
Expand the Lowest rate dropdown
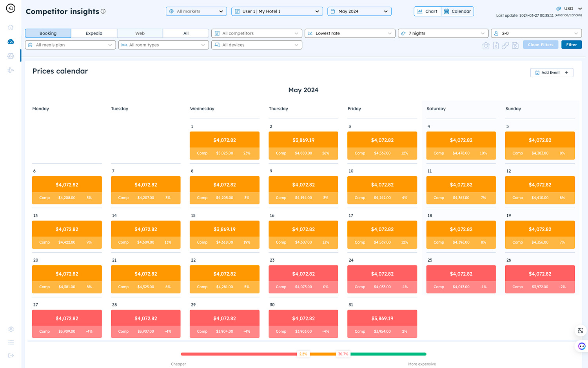[x=349, y=33]
